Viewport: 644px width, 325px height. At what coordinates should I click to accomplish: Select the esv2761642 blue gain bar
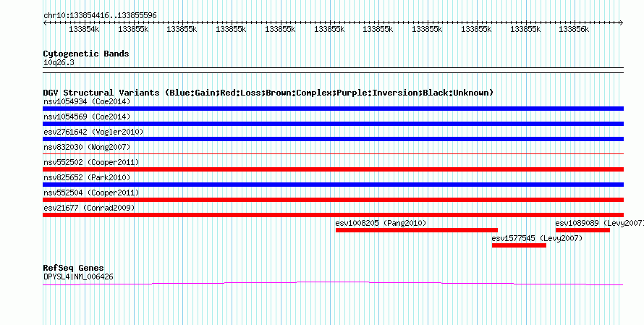coord(333,139)
